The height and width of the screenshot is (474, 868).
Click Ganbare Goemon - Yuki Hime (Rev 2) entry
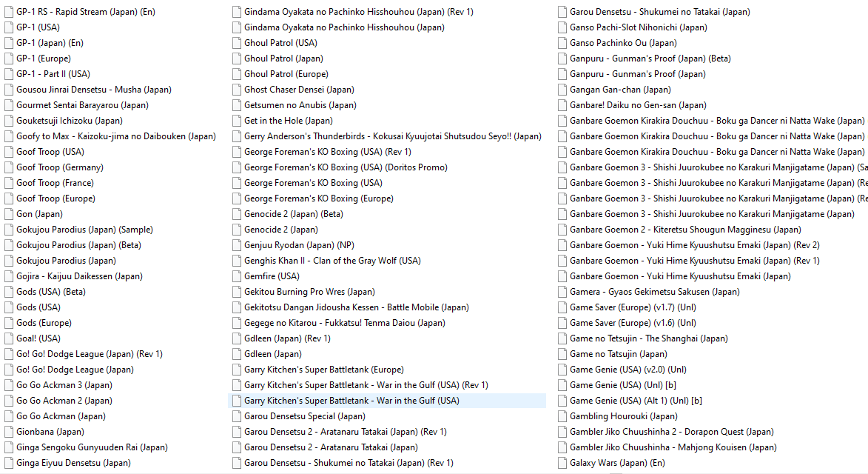[695, 244]
